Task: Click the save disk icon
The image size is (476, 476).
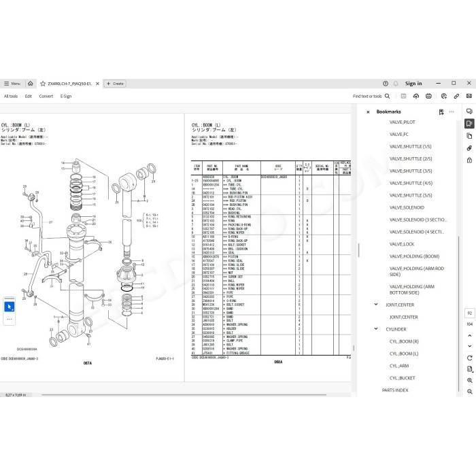Action: coord(403,97)
